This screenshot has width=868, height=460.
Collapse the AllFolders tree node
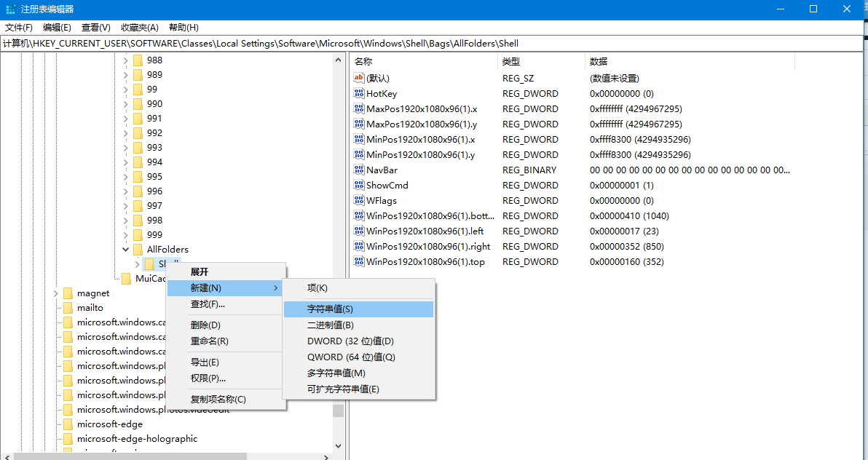click(125, 249)
